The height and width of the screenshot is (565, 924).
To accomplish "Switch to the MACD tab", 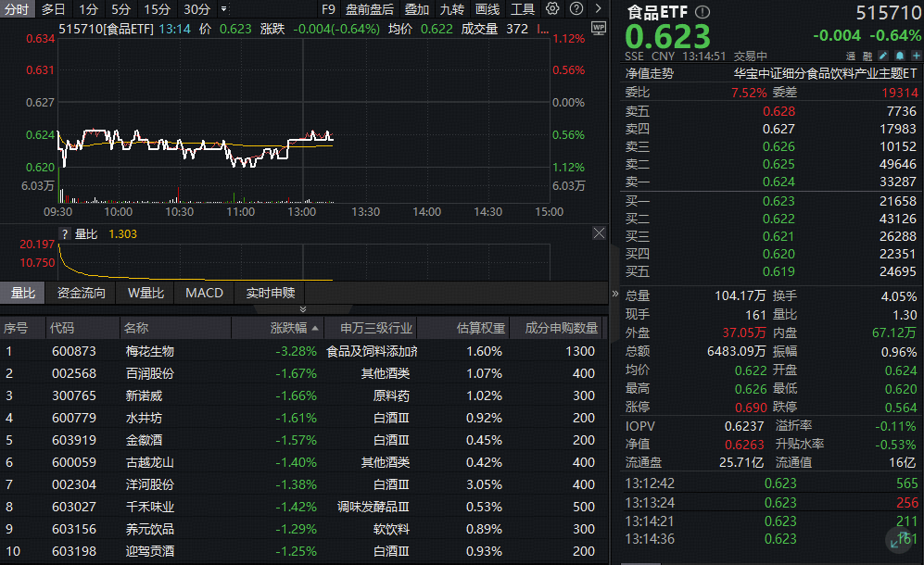I will click(x=203, y=293).
